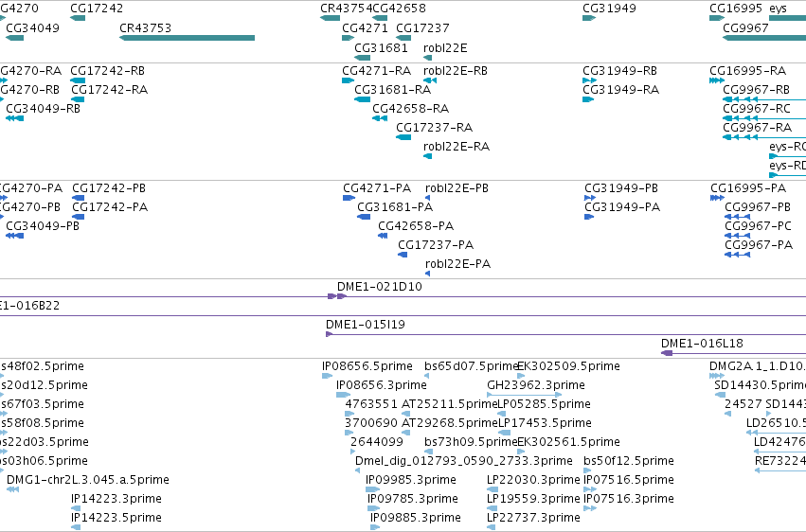The width and height of the screenshot is (806, 532).
Task: Select EST IP09785.3prime
Action: pos(412,499)
